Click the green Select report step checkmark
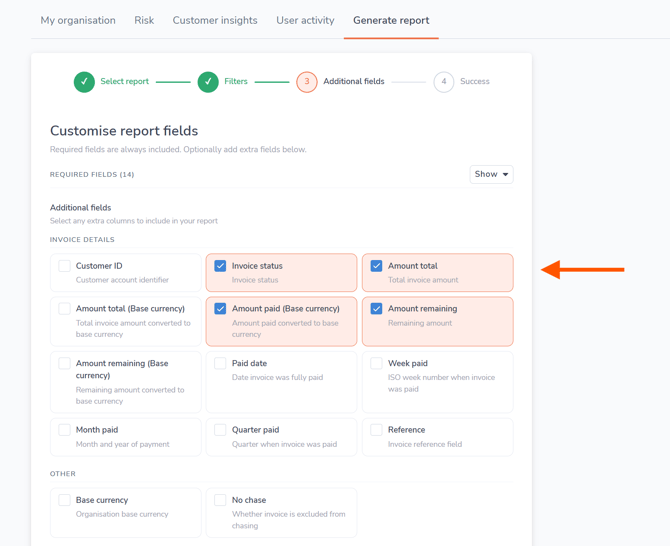Screen dimensions: 670x546 coord(84,82)
